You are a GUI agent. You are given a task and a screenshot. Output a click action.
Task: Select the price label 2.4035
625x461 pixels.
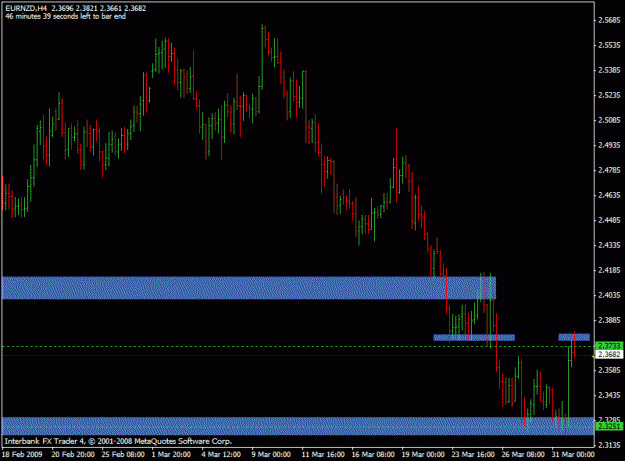point(609,295)
